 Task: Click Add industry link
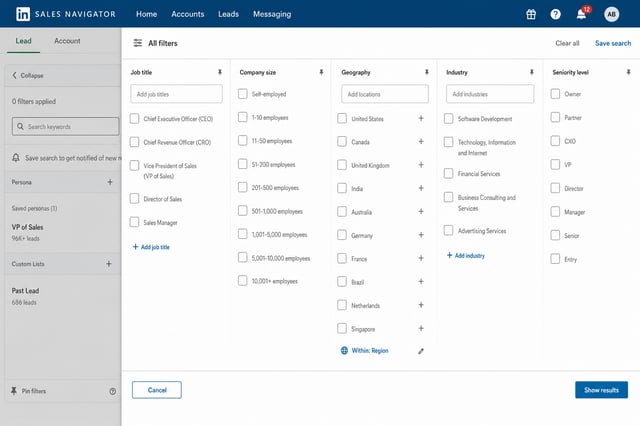(466, 255)
